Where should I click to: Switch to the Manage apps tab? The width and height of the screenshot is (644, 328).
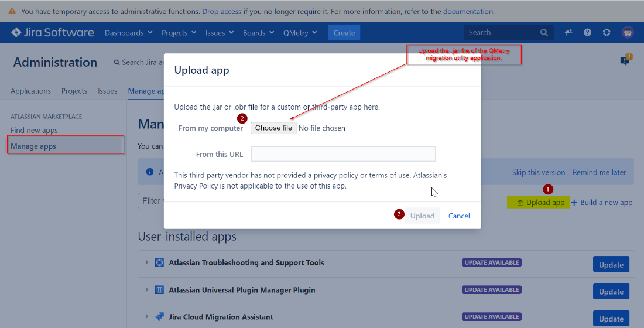click(x=146, y=91)
